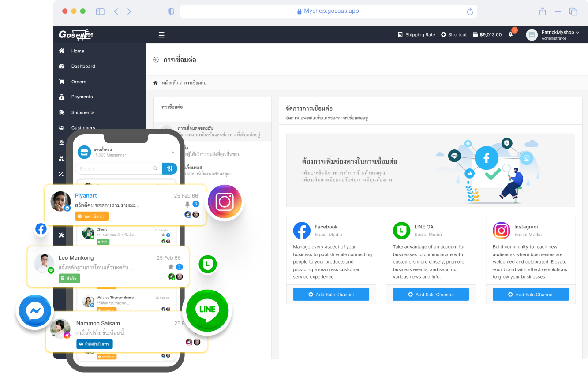Open Leo Mankong chat card

tap(108, 266)
